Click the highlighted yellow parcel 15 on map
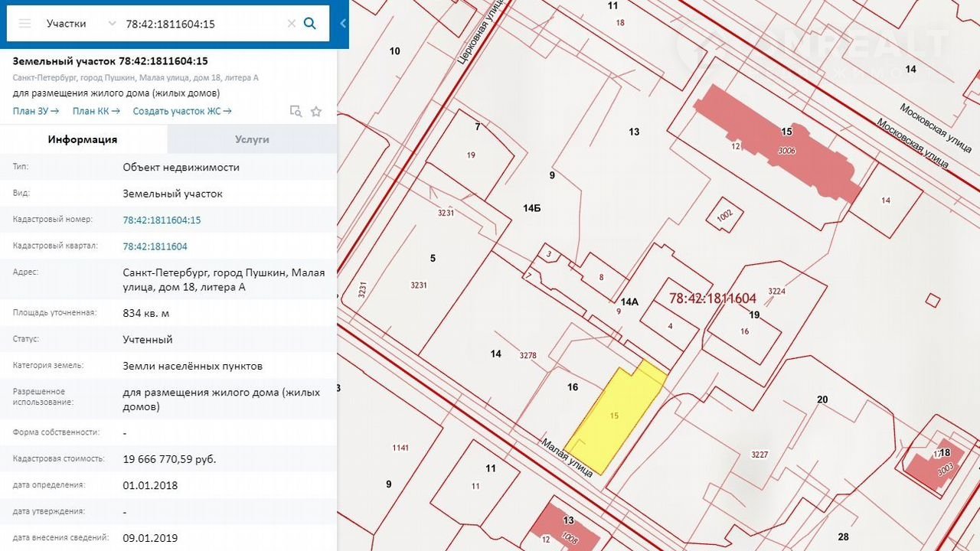The height and width of the screenshot is (551, 980). [615, 417]
